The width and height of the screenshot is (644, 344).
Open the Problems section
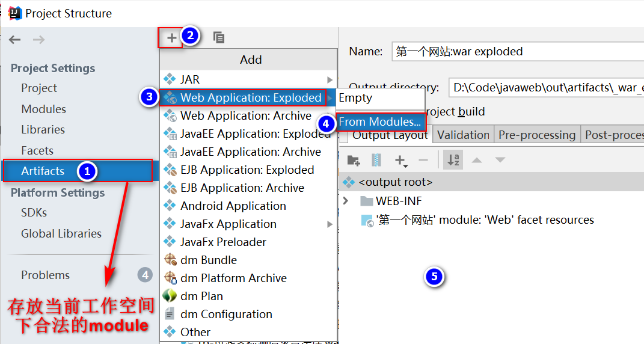point(46,275)
